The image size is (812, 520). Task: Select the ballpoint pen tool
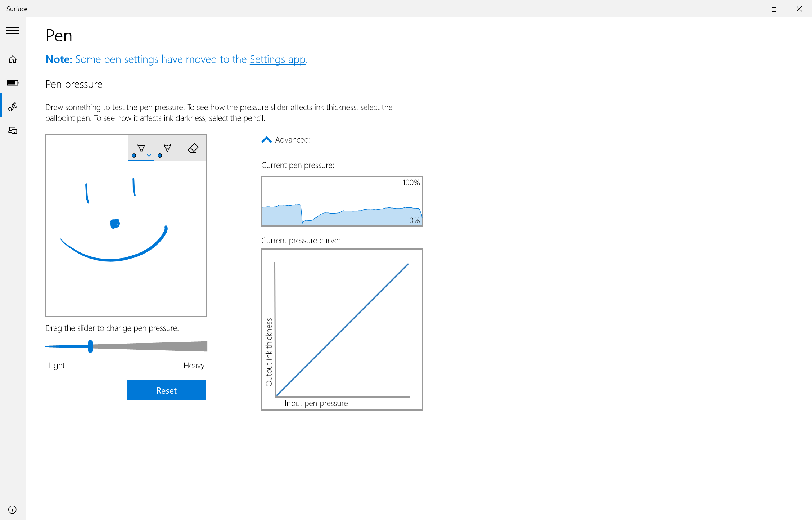coord(141,148)
